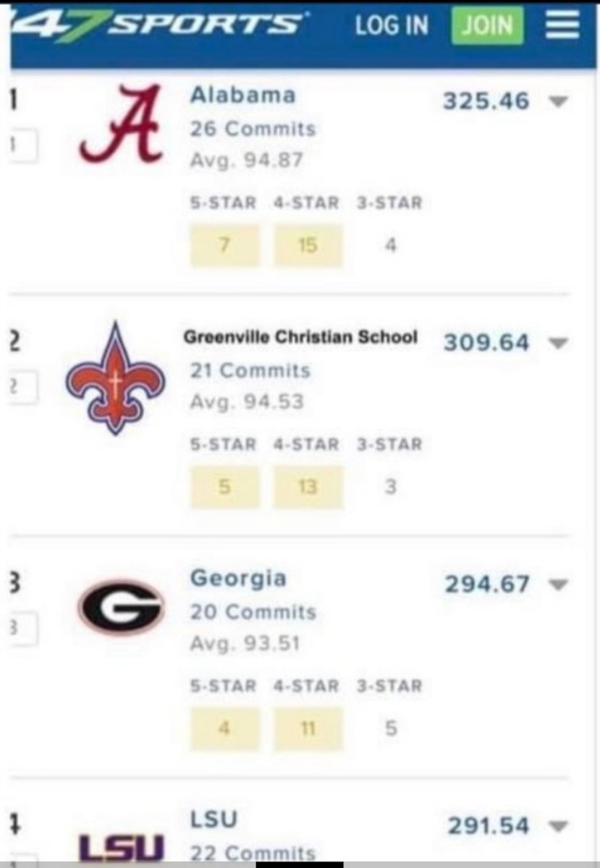
Task: Select Georgia's 4-star count box showing 11
Action: tap(308, 729)
